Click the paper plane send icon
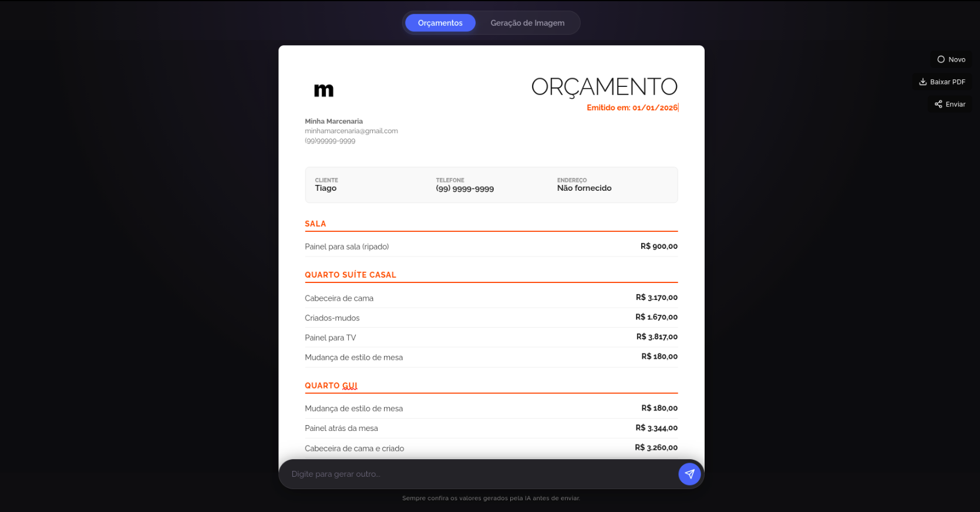 pyautogui.click(x=689, y=474)
